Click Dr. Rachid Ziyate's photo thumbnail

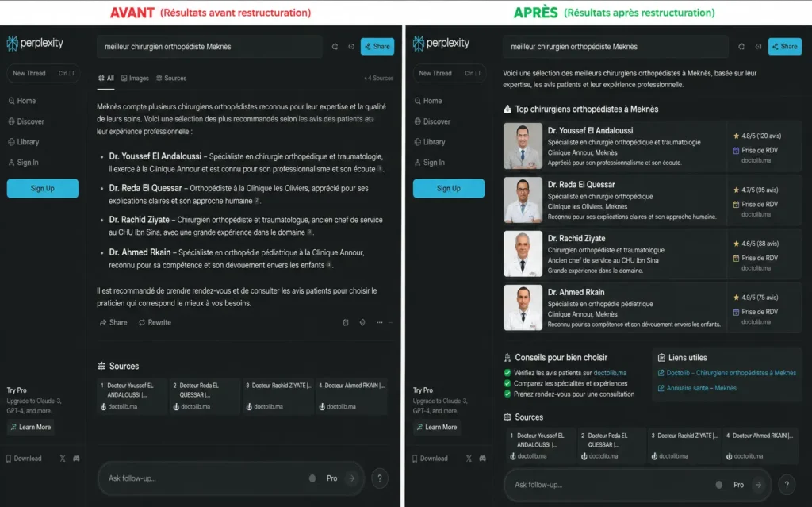pos(523,254)
